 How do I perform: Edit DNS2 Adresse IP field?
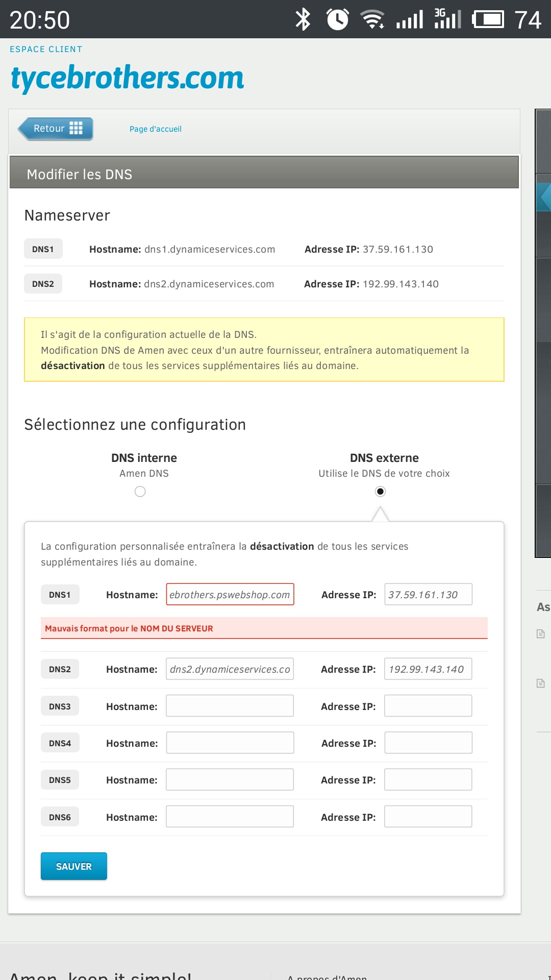[x=428, y=669]
